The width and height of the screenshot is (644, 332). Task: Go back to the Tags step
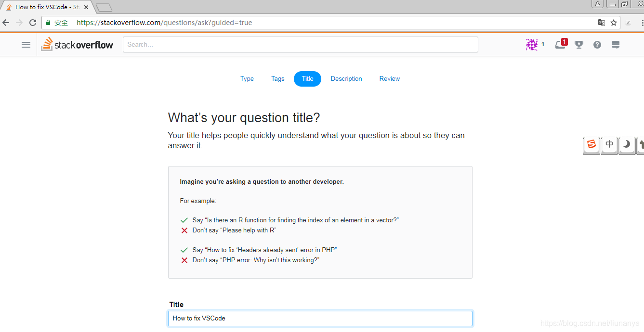(x=277, y=78)
